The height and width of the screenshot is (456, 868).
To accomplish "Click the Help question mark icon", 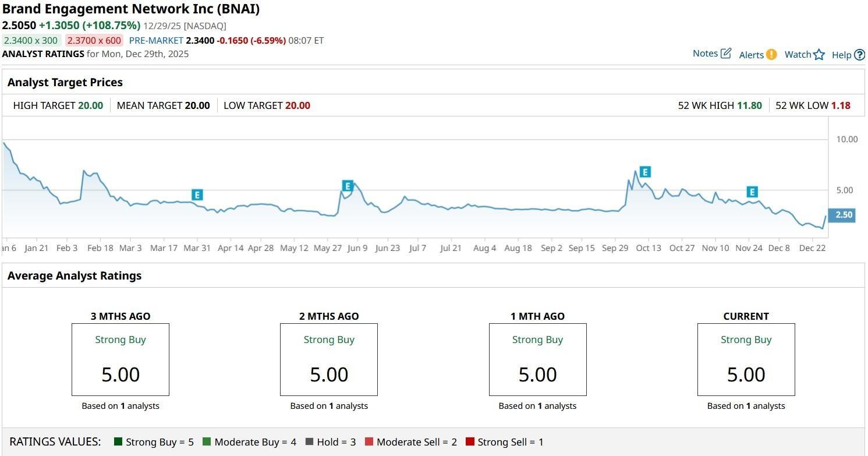I will tap(859, 55).
